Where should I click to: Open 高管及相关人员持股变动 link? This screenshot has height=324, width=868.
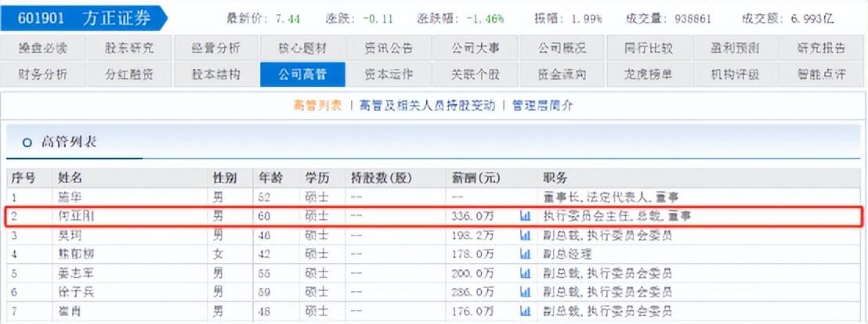point(427,106)
